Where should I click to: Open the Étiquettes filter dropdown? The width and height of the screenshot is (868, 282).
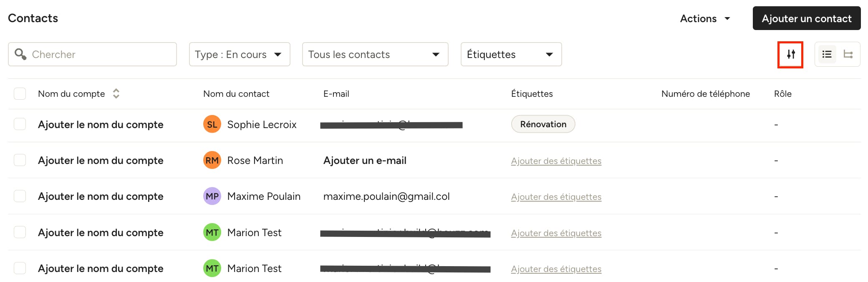coord(511,54)
